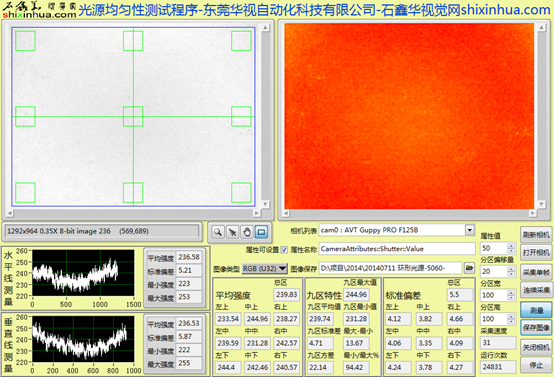The height and width of the screenshot is (377, 554).
Task: Click right arrow of grayscale image horizontal scrollbar
Action: click(257, 213)
